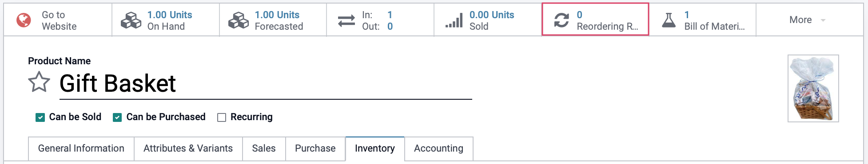Click the caret arrow beside More
The image size is (868, 164).
pos(823,20)
